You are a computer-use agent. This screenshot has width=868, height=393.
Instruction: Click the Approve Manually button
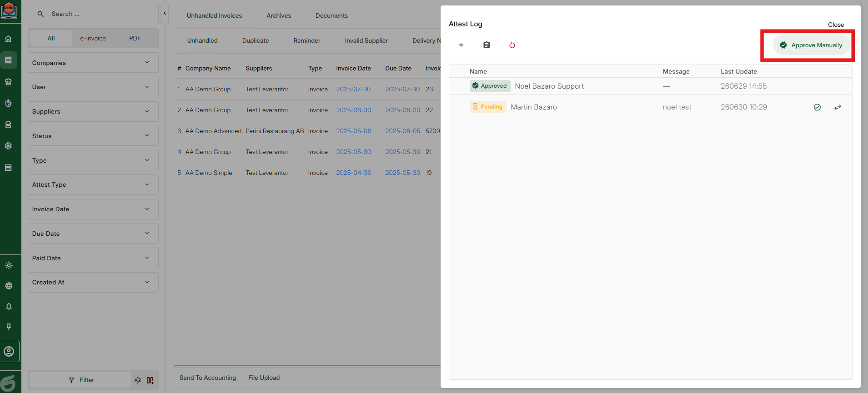pos(812,45)
